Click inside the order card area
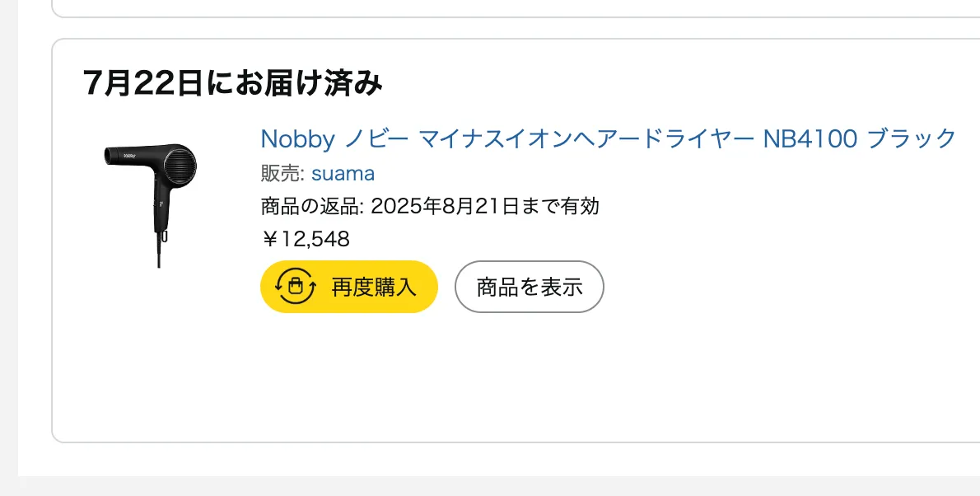 [494, 371]
